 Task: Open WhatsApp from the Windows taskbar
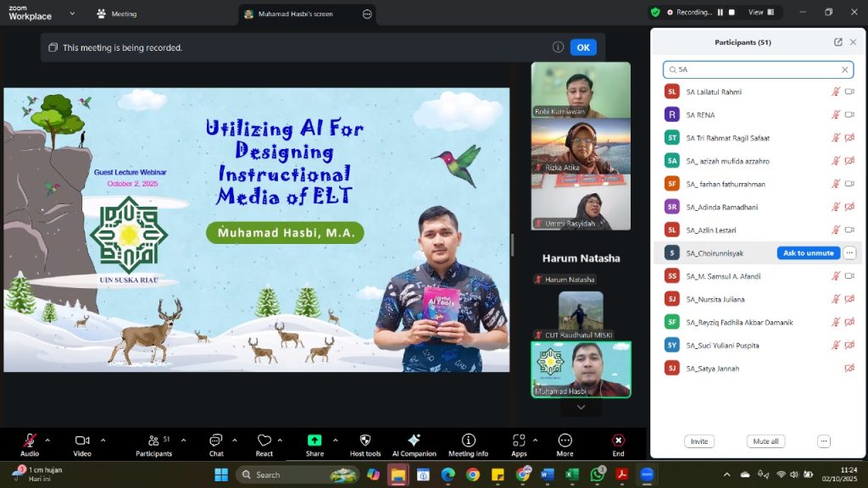pyautogui.click(x=598, y=474)
